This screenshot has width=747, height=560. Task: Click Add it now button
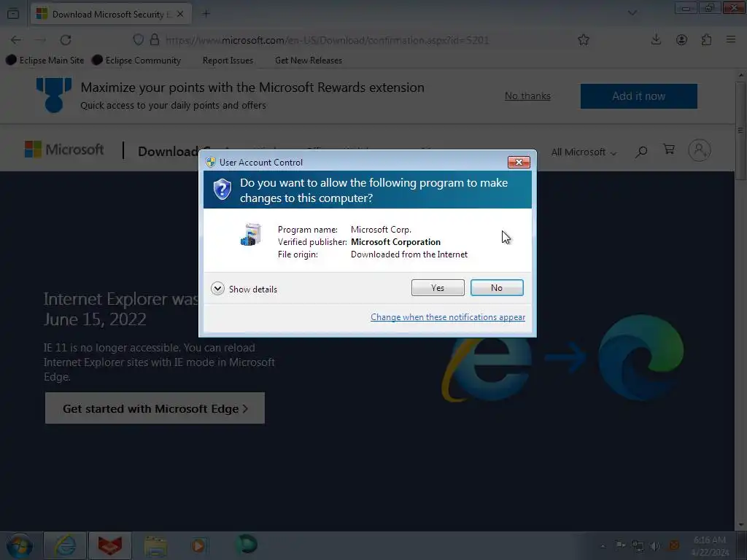[638, 96]
